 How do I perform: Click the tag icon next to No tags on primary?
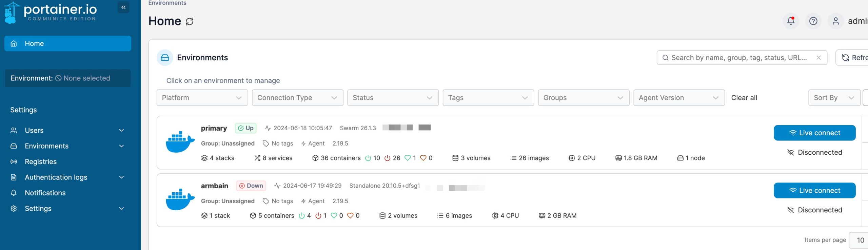pos(266,143)
